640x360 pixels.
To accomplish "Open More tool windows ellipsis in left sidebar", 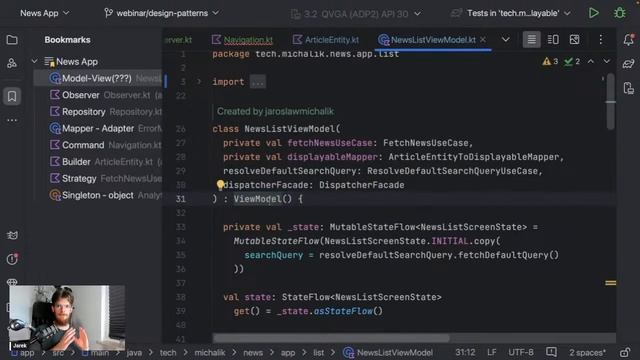I will pyautogui.click(x=12, y=120).
